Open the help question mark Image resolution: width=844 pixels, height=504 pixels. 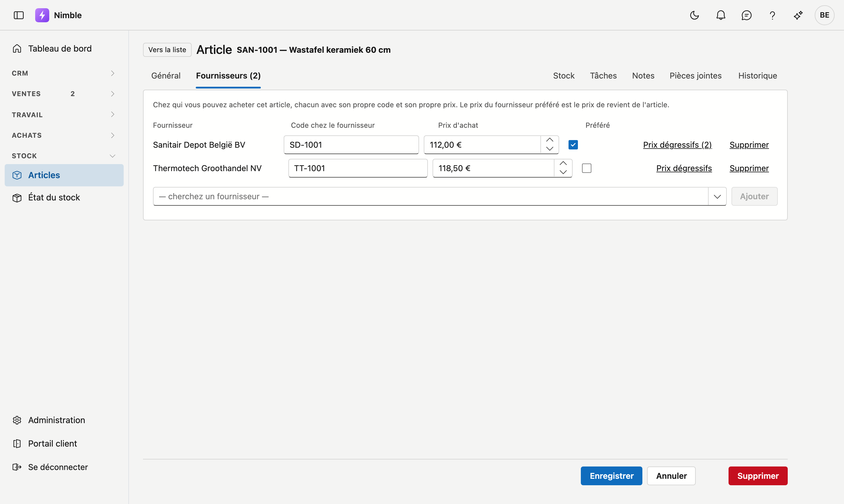[x=772, y=15]
